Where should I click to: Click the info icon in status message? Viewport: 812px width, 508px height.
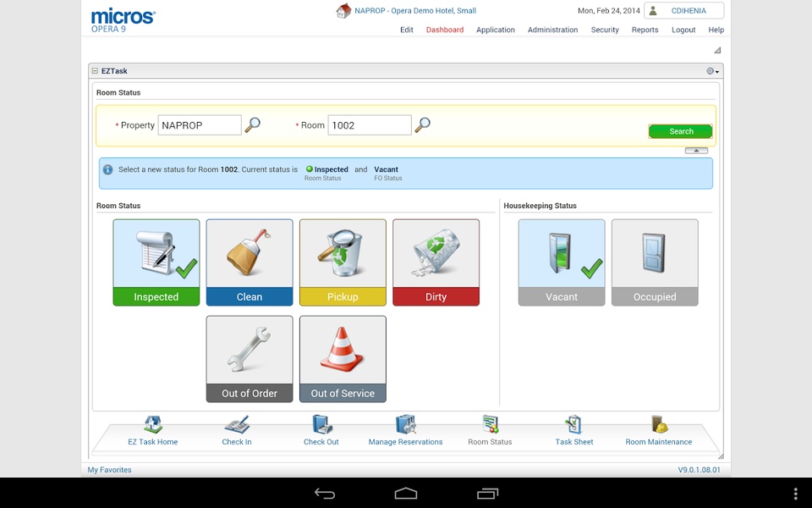[x=107, y=169]
